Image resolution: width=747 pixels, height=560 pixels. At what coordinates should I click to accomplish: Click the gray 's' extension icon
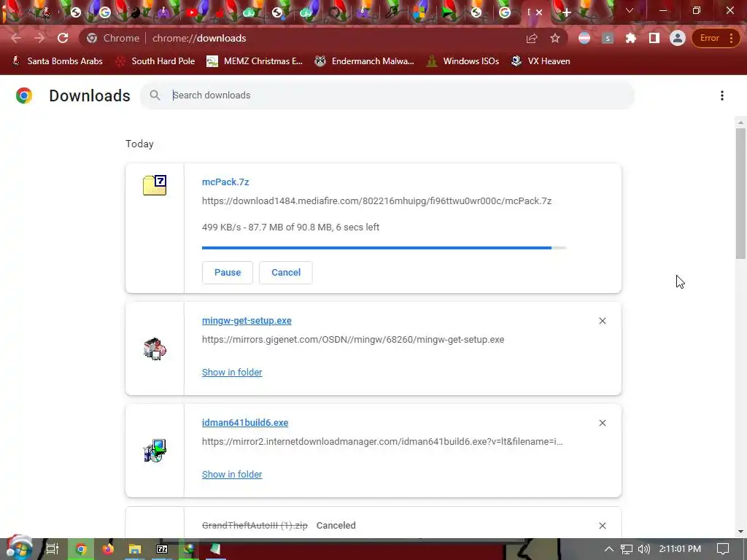(608, 38)
